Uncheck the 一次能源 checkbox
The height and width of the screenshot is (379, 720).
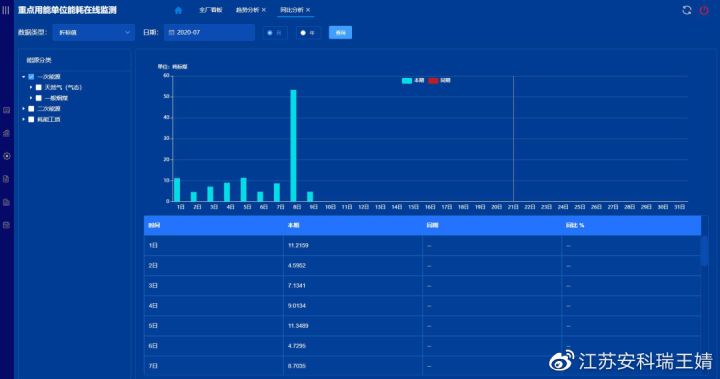coord(31,77)
